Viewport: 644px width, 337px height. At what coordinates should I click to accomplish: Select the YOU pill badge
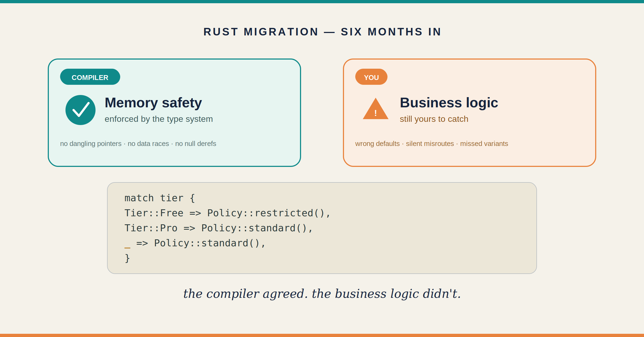coord(371,77)
